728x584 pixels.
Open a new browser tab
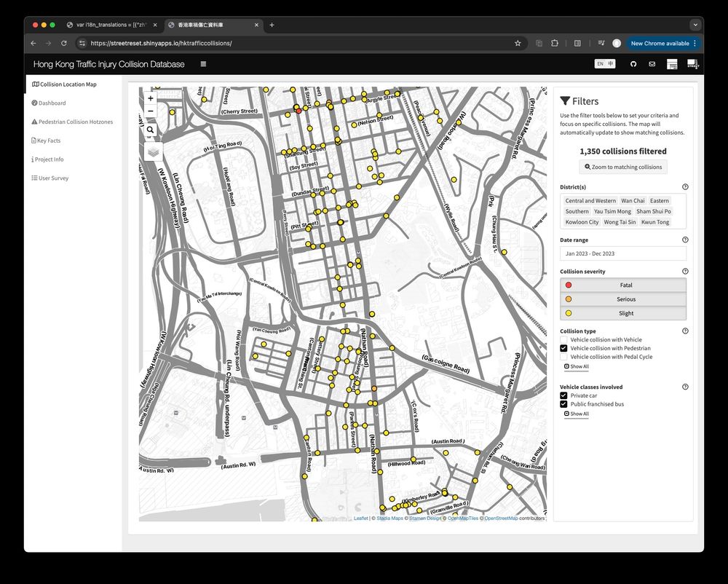[x=272, y=25]
